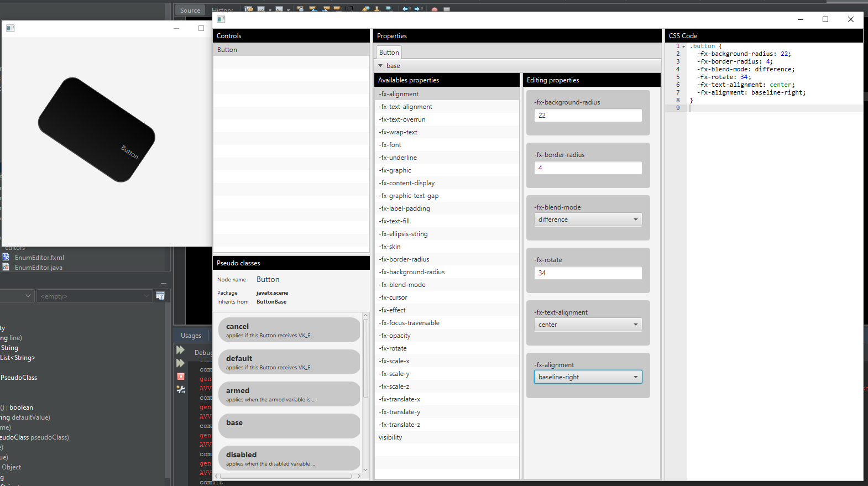Click the CSS editor window's title bar icon
Viewport: 868px width, 486px height.
221,19
